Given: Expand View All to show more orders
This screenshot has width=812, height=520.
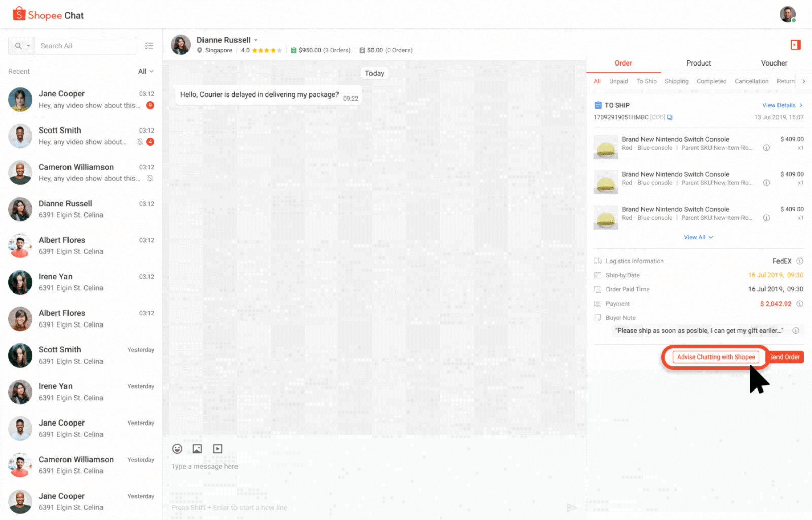Looking at the screenshot, I should (698, 237).
